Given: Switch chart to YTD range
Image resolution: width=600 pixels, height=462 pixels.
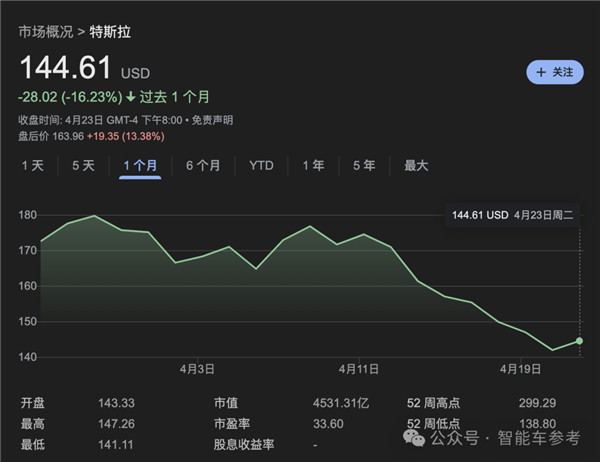Looking at the screenshot, I should [x=261, y=166].
